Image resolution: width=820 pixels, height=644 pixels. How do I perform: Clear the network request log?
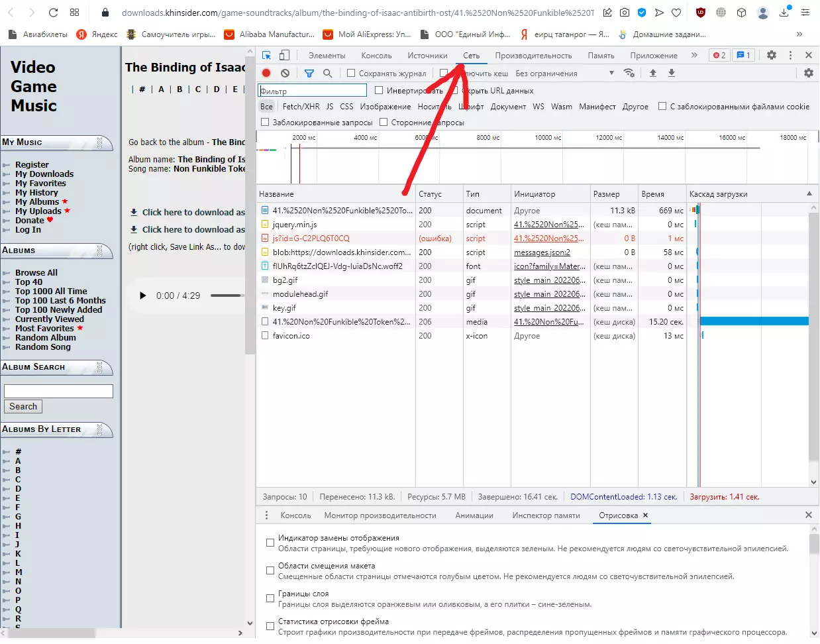click(x=285, y=74)
